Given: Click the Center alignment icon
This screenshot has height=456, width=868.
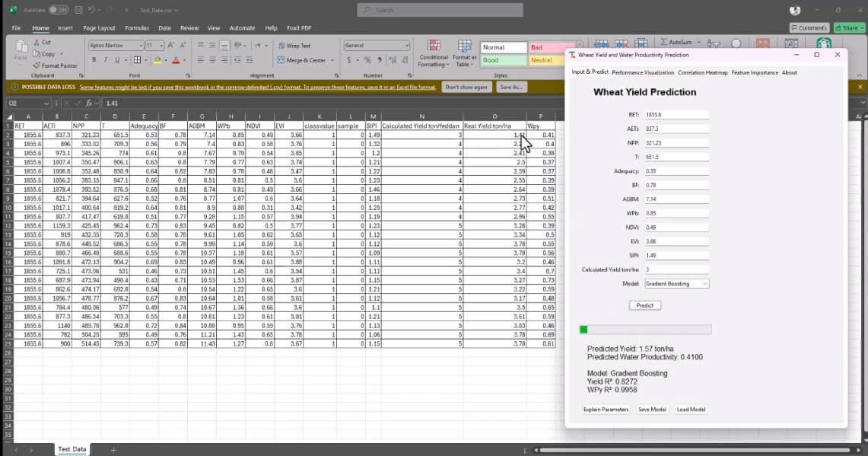Looking at the screenshot, I should point(212,60).
